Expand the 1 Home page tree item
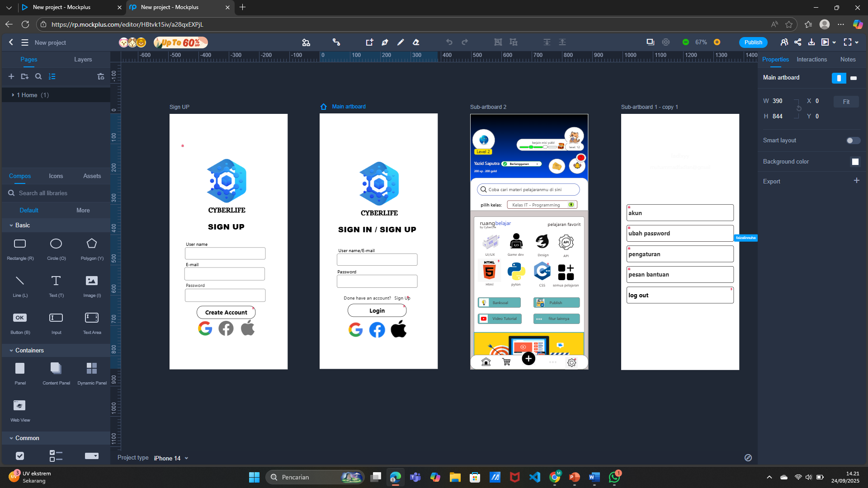The width and height of the screenshot is (868, 488). point(13,95)
